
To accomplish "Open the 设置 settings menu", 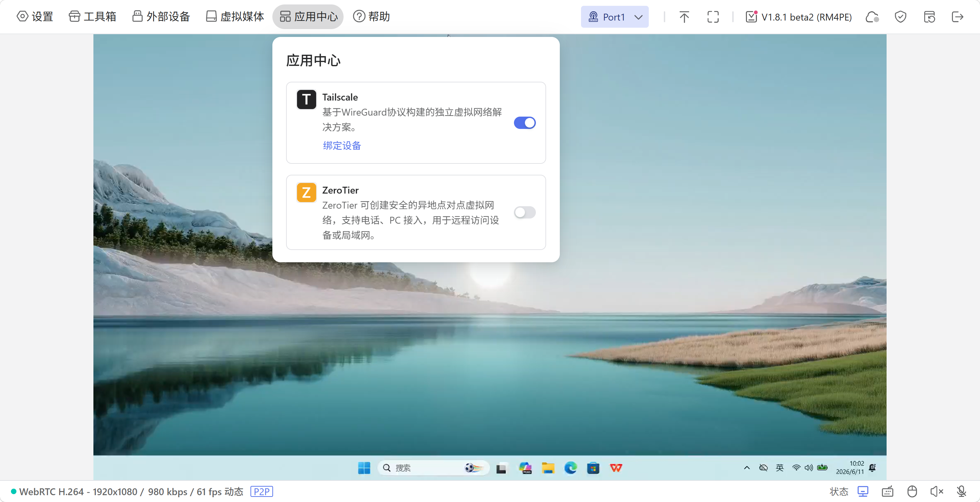I will (35, 17).
